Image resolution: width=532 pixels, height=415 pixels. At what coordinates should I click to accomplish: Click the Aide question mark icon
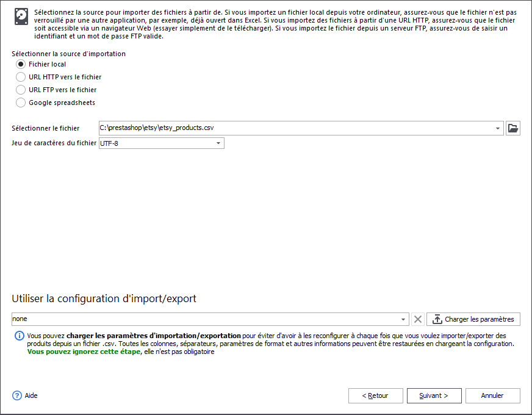[x=17, y=395]
